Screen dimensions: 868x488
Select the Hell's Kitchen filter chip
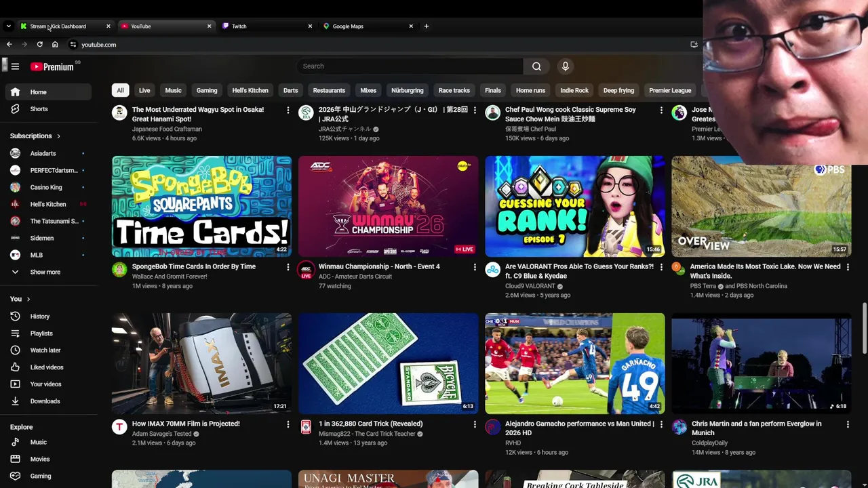250,90
